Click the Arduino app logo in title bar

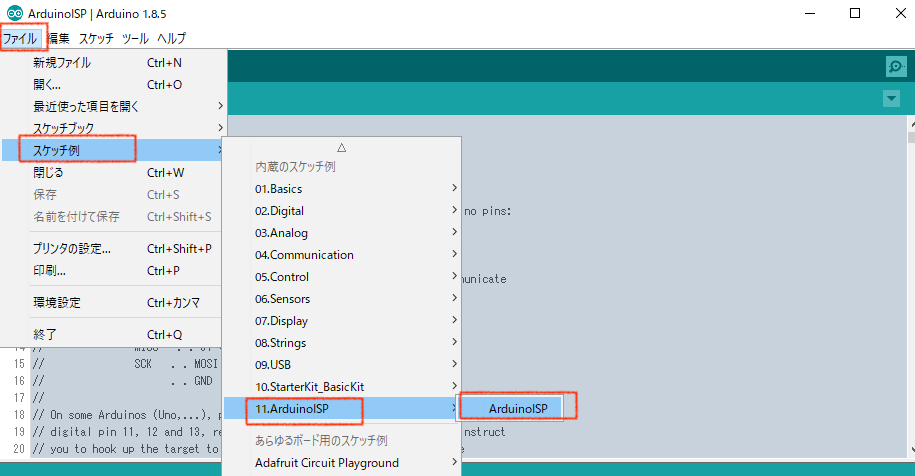coord(15,13)
